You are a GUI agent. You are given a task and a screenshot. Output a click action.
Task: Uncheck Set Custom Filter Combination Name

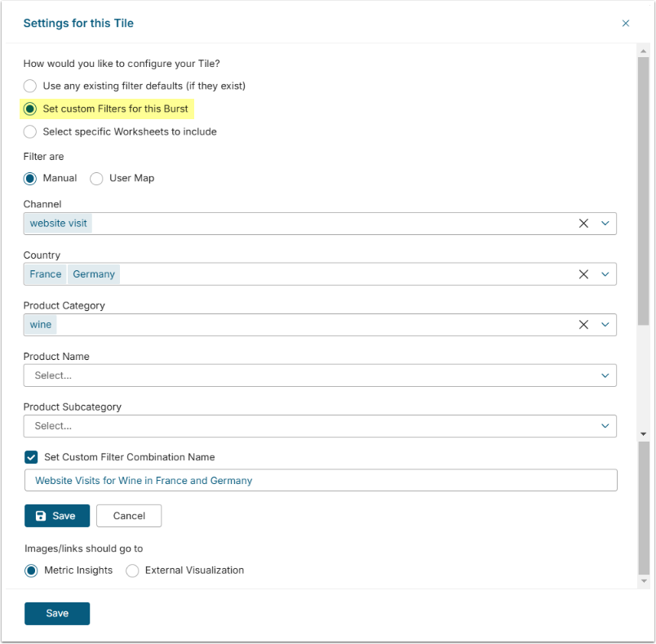click(x=32, y=457)
